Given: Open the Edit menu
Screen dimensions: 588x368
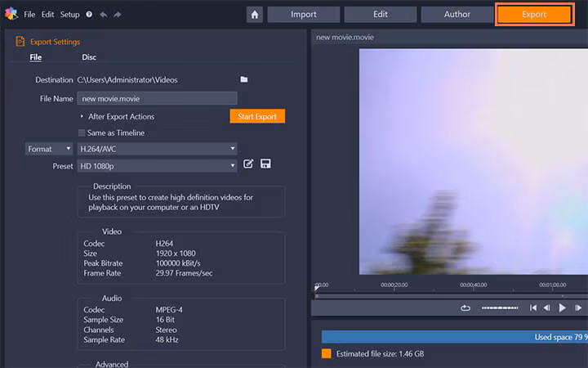Looking at the screenshot, I should pyautogui.click(x=47, y=14).
